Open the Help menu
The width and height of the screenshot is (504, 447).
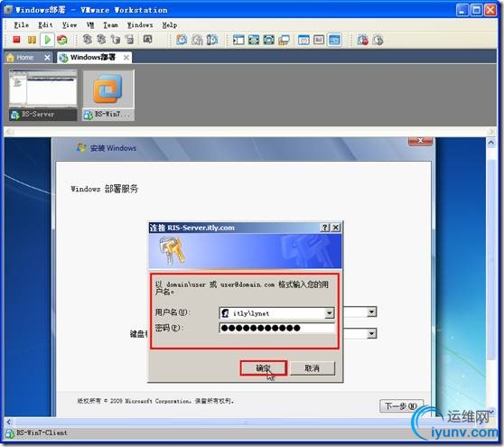[170, 24]
